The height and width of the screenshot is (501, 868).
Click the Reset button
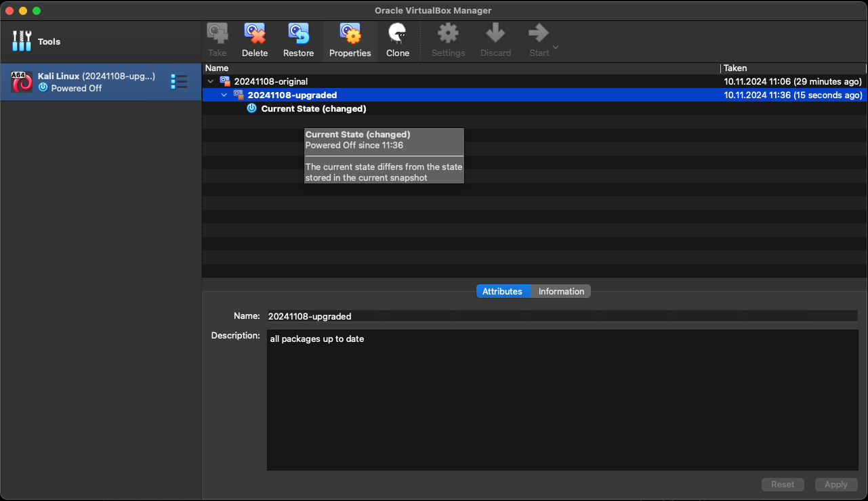pos(783,484)
